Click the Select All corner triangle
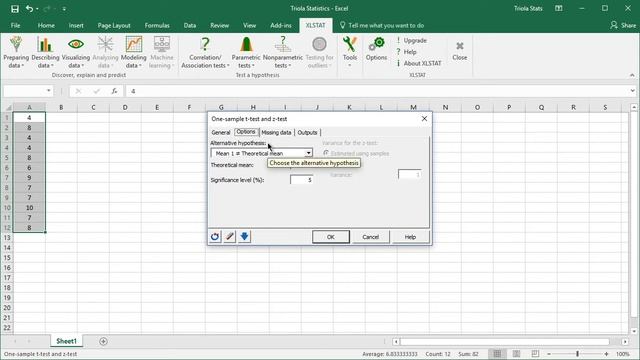This screenshot has width=640, height=360. [7, 107]
